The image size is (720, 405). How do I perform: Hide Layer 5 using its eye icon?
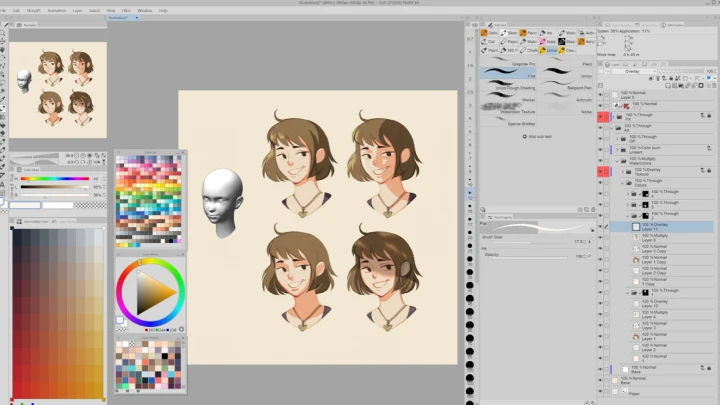600,95
